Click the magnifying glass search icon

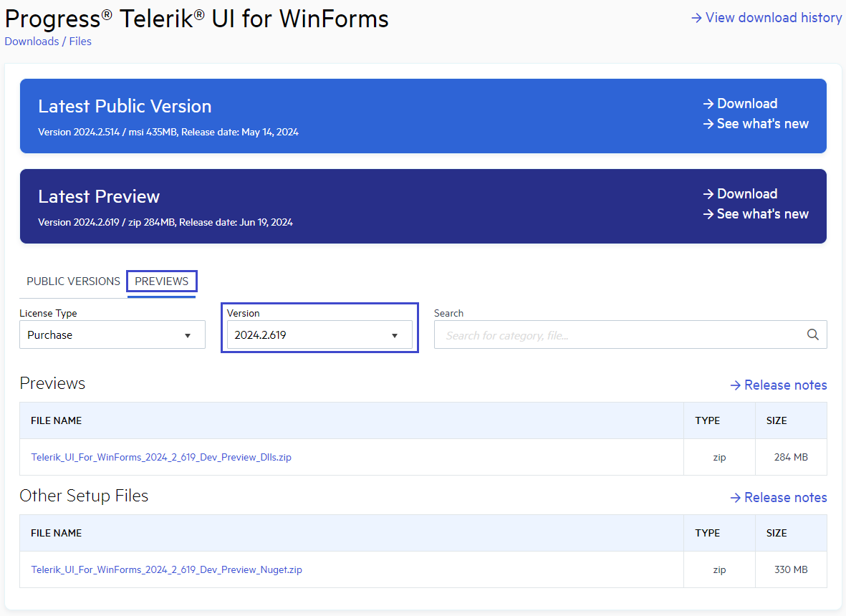coord(812,334)
